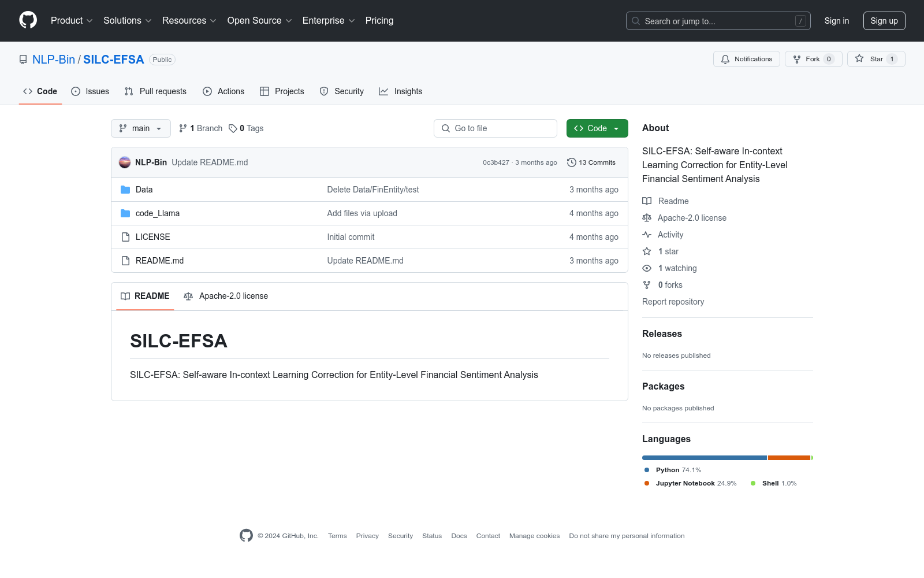Viewport: 924px width, 578px height.
Task: Star the SILC-EFSA repository
Action: pos(876,59)
